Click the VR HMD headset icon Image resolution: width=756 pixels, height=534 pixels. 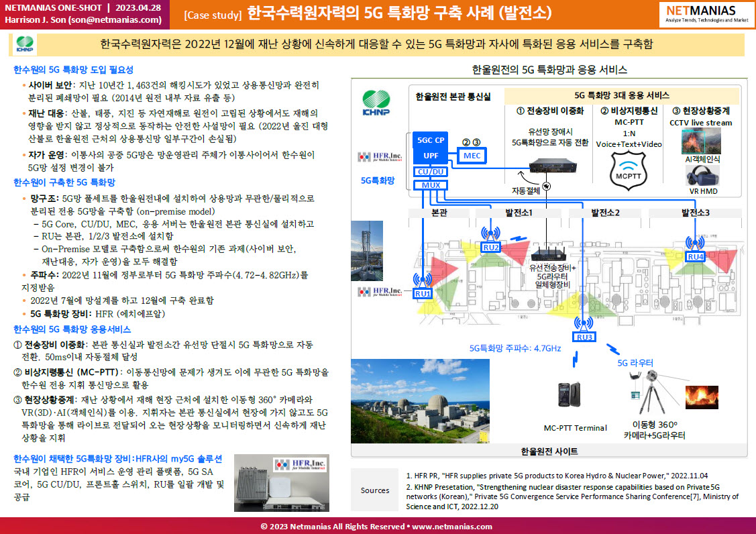(702, 176)
